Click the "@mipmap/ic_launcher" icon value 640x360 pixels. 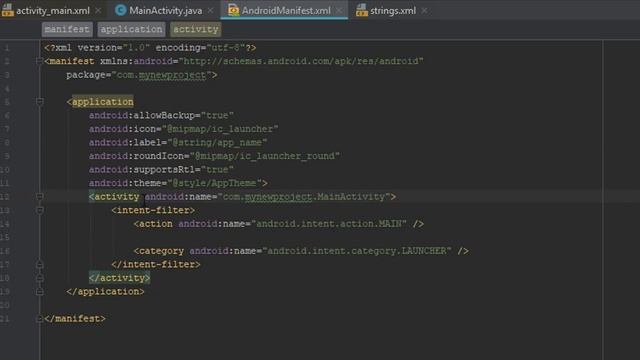pos(220,129)
